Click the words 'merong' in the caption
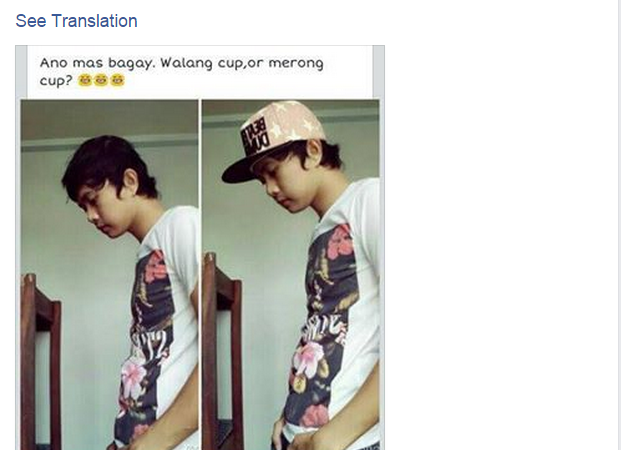621x450 pixels. 296,63
